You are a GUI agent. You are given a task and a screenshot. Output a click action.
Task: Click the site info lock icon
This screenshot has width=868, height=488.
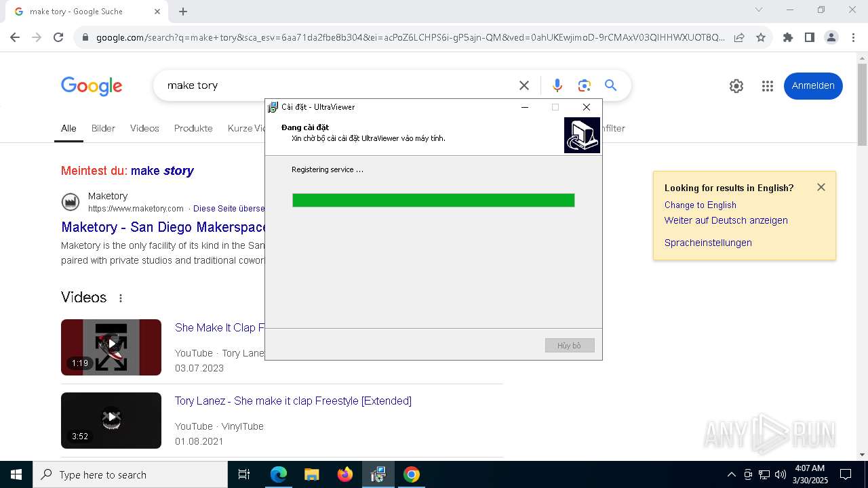pyautogui.click(x=85, y=37)
